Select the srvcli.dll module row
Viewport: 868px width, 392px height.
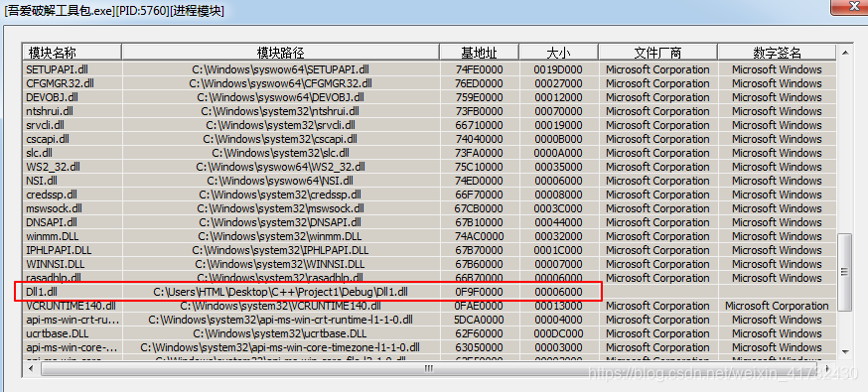click(429, 125)
